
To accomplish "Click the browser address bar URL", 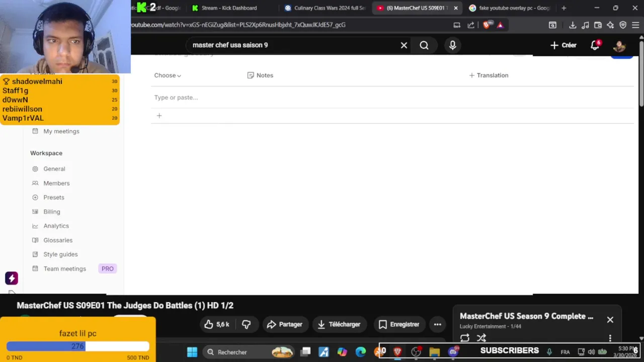I will click(x=238, y=25).
